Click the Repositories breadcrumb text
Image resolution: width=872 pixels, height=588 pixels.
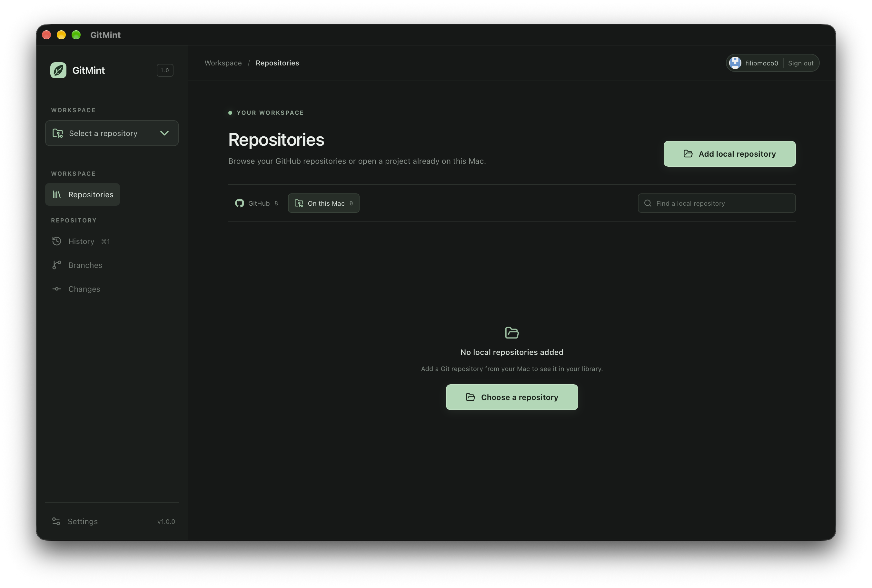coord(278,63)
